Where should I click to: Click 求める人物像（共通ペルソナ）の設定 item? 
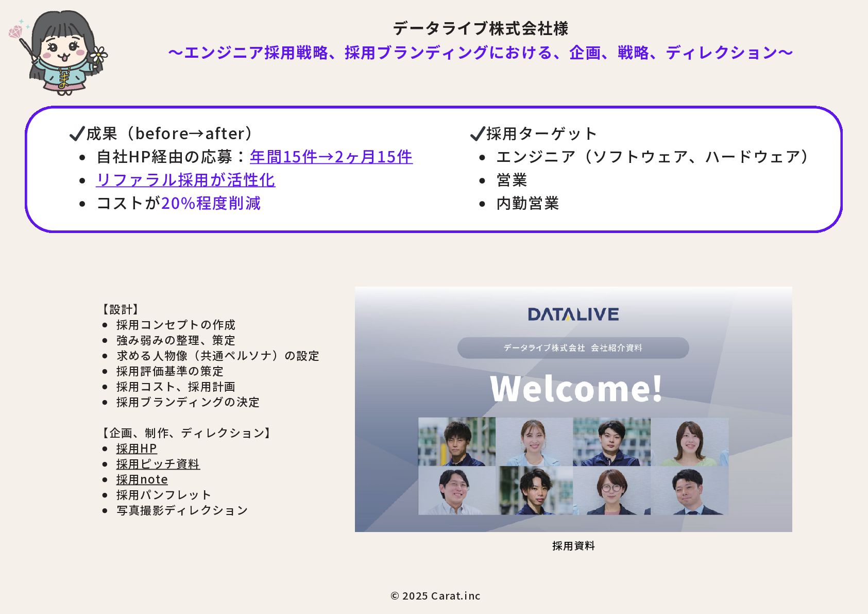pyautogui.click(x=218, y=356)
